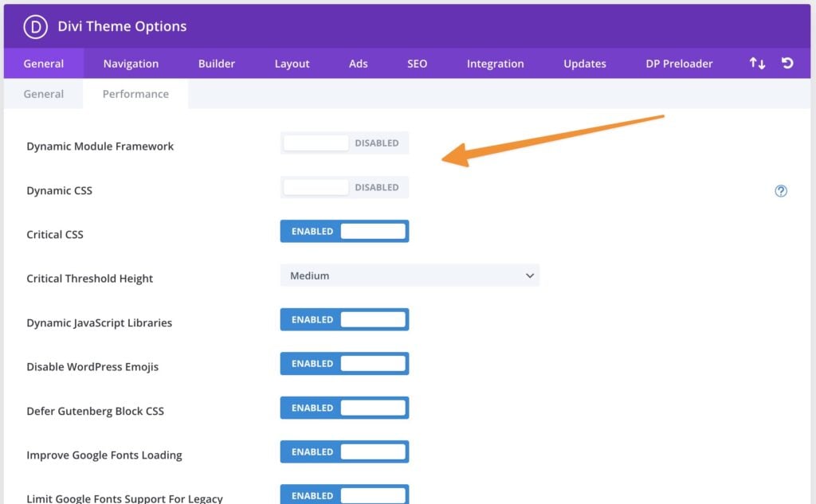The width and height of the screenshot is (816, 504).
Task: Click the Dynamic Module Framework label
Action: 100,147
